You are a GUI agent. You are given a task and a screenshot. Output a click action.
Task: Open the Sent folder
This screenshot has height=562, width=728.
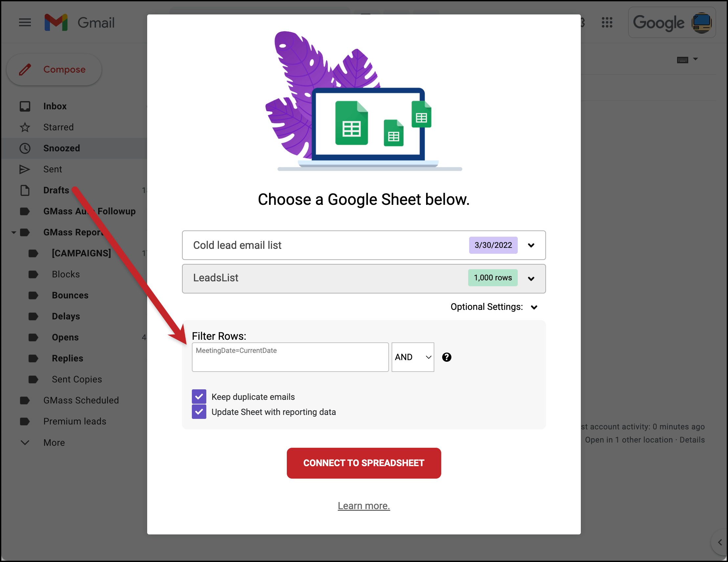[x=53, y=169]
